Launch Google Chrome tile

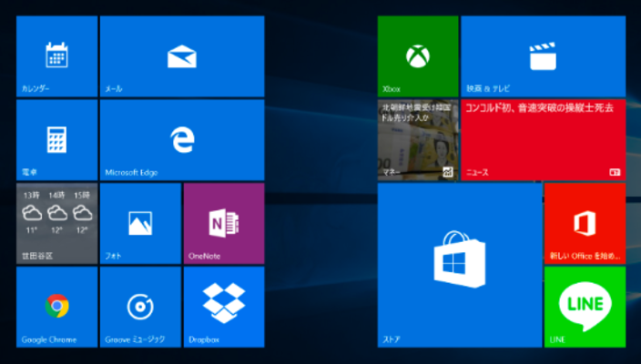point(56,307)
